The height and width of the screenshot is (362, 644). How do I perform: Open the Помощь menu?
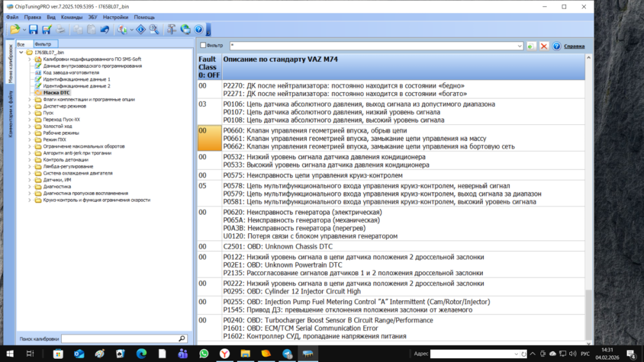click(144, 17)
